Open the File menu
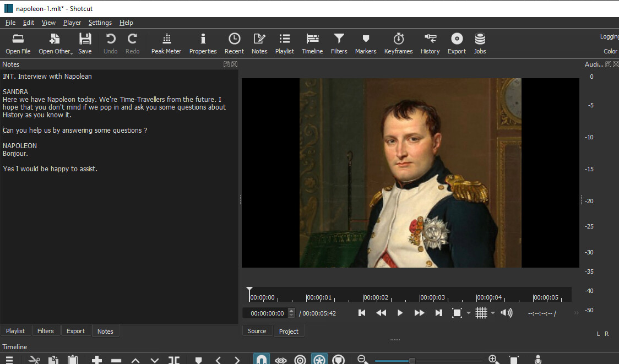 pyautogui.click(x=10, y=23)
